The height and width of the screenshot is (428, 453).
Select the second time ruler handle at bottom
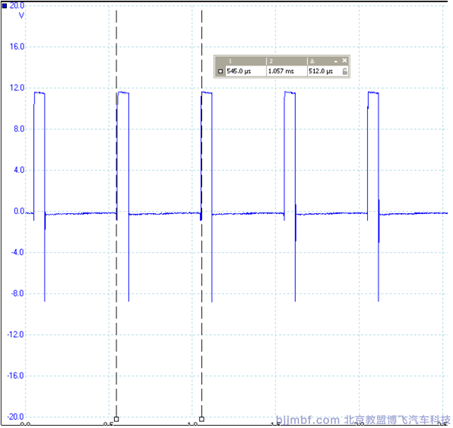pyautogui.click(x=202, y=419)
